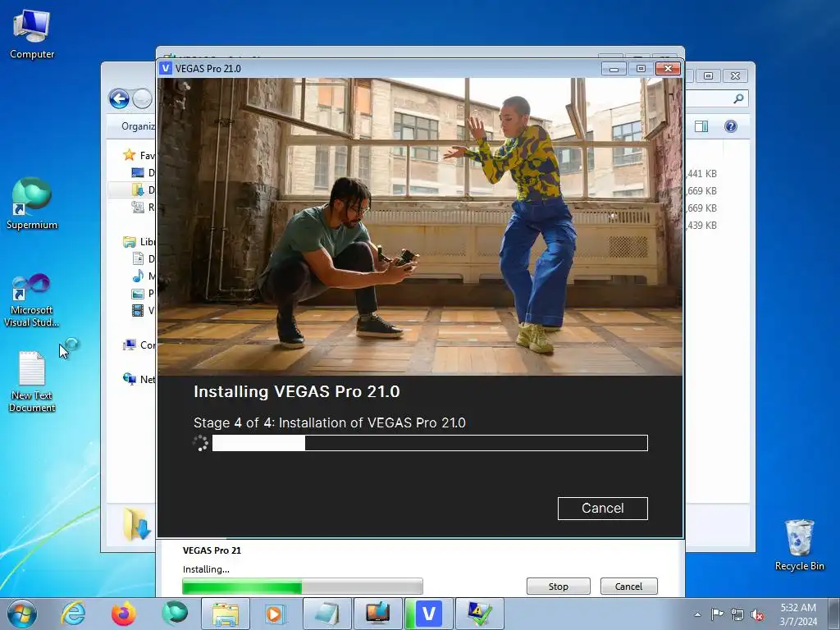This screenshot has height=630, width=840.
Task: Select Libraries in the Explorer navigation pane
Action: tap(138, 242)
